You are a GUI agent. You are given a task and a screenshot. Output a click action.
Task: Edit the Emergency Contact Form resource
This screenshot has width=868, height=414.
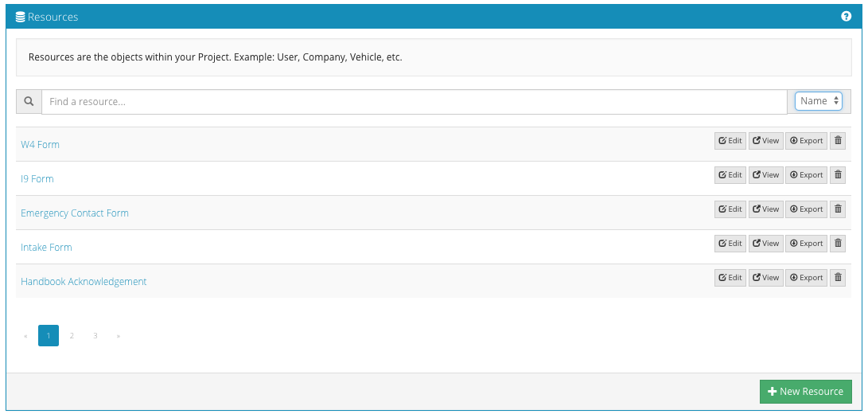730,209
